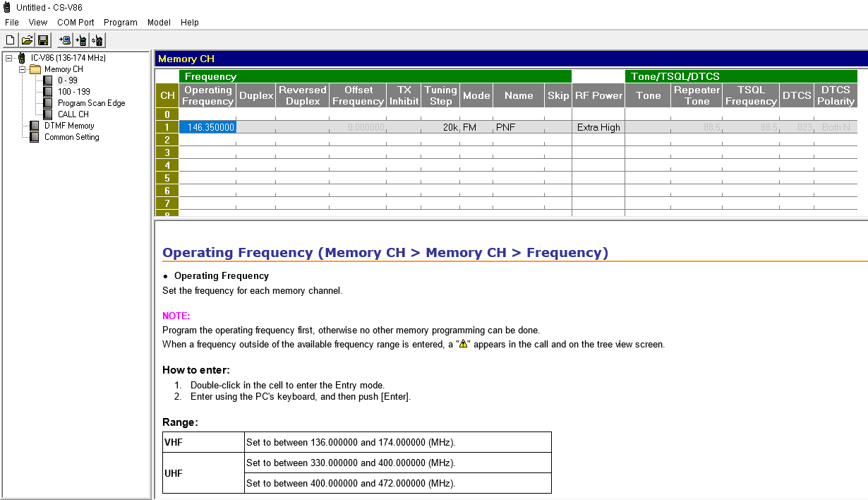The height and width of the screenshot is (500, 868).
Task: Click the page icon beside 100 - 199
Action: click(48, 92)
